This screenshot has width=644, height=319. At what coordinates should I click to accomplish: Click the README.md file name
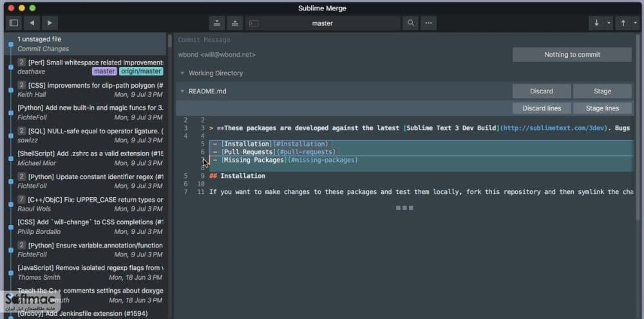(207, 92)
